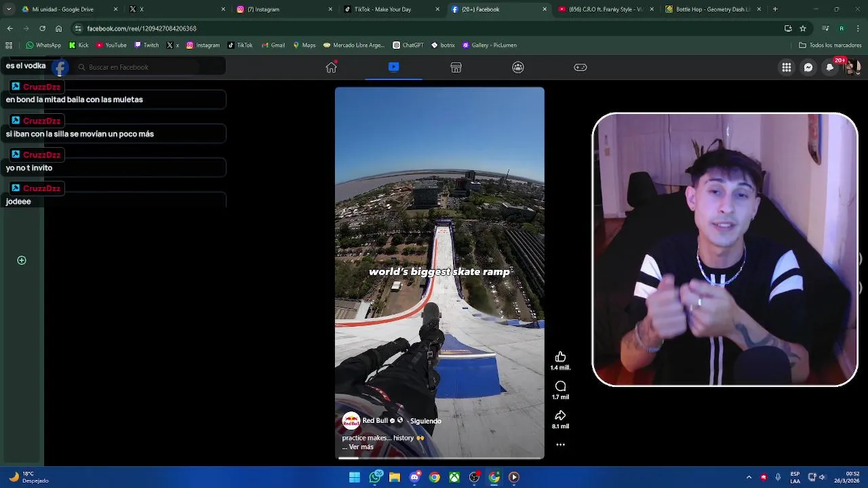Open the Xbox app from the taskbar
The height and width of the screenshot is (488, 868).
click(454, 477)
